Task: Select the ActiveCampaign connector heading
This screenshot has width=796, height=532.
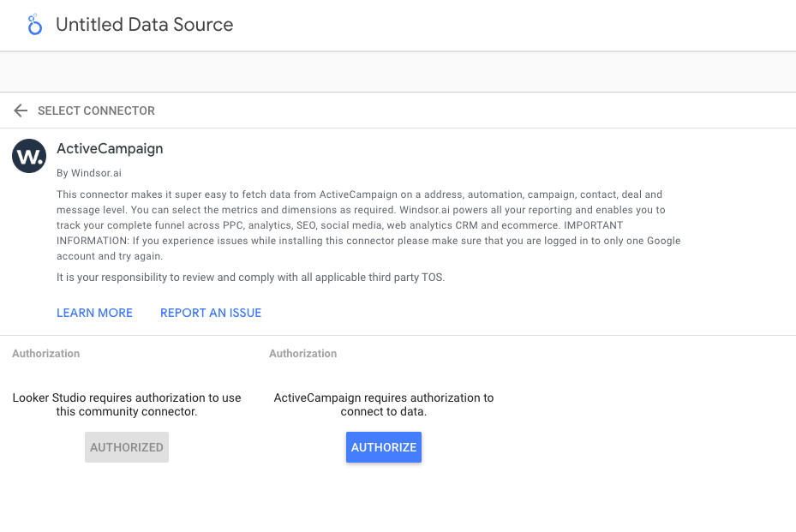Action: [110, 148]
